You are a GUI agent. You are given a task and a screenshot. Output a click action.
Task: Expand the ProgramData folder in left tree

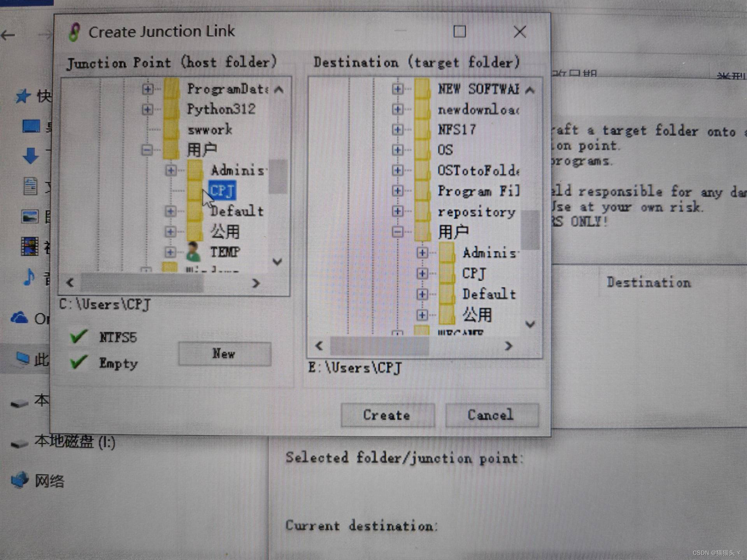(147, 89)
